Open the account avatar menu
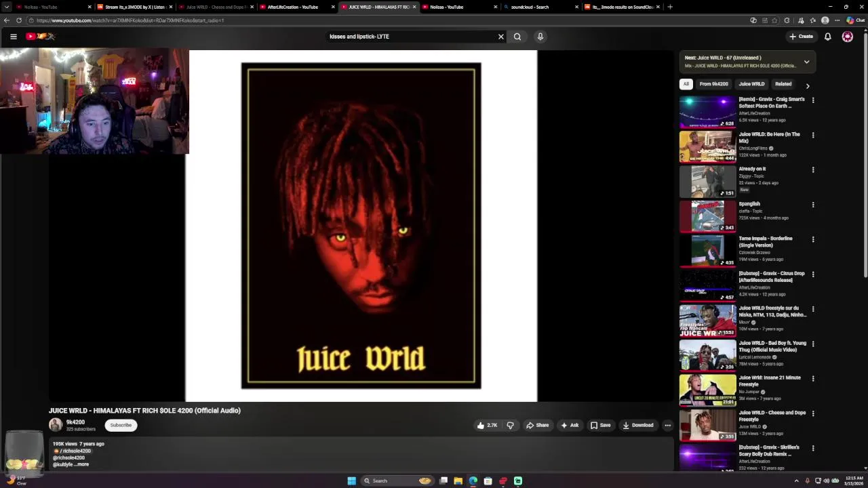This screenshot has height=488, width=868. click(848, 37)
